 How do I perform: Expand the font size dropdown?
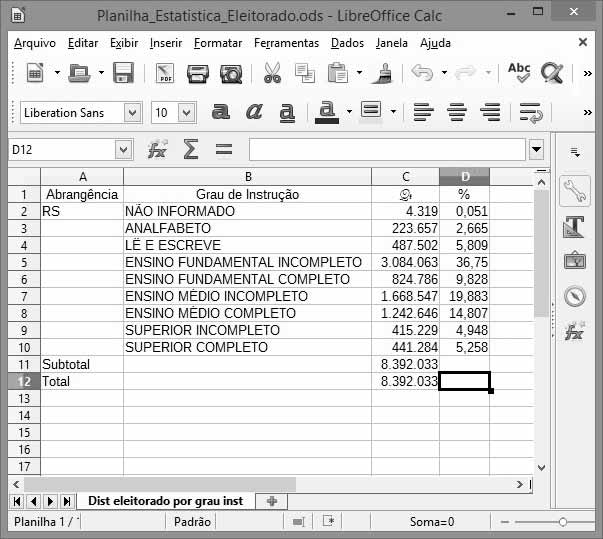coord(189,113)
